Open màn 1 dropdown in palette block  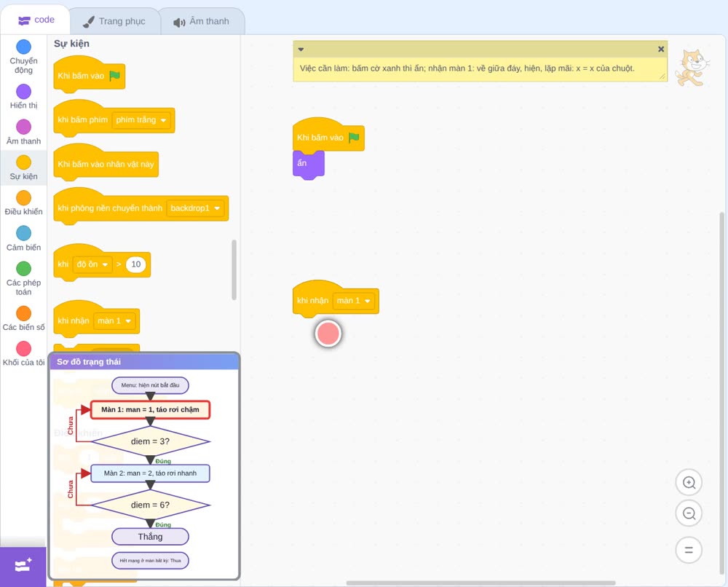pos(114,321)
